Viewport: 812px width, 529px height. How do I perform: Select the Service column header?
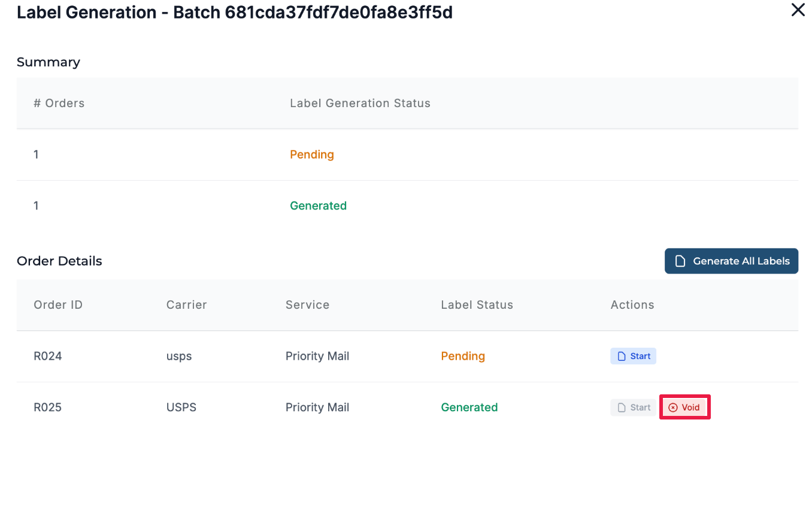tap(307, 305)
